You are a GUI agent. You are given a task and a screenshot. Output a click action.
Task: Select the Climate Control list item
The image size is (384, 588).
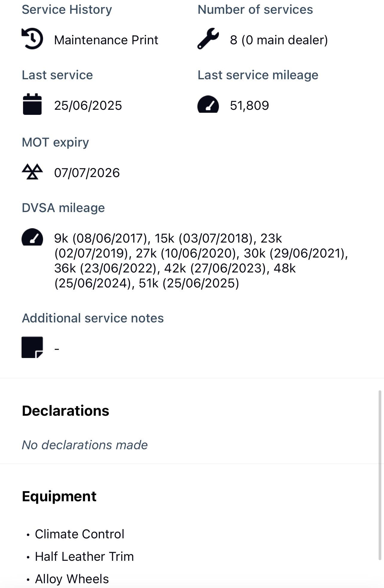pos(80,534)
